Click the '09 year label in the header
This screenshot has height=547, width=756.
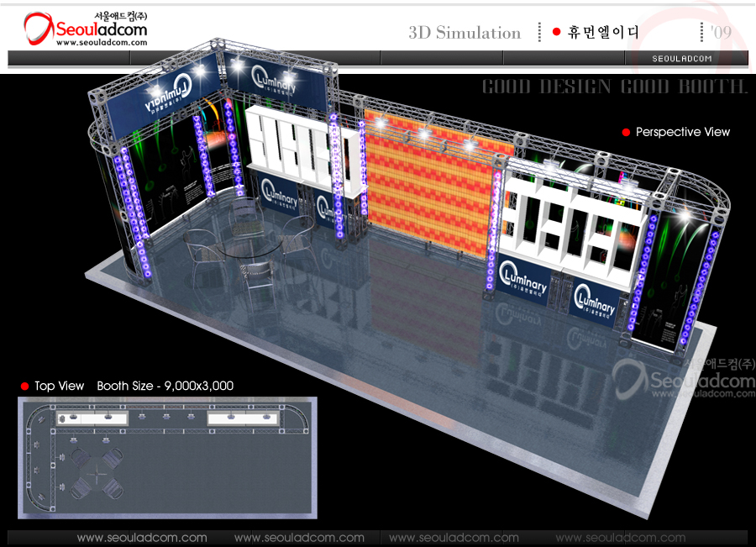click(x=720, y=33)
